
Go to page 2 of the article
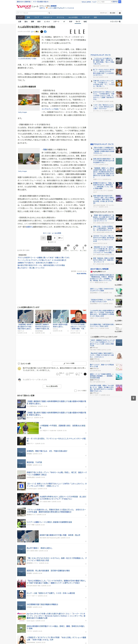coord(55,238)
